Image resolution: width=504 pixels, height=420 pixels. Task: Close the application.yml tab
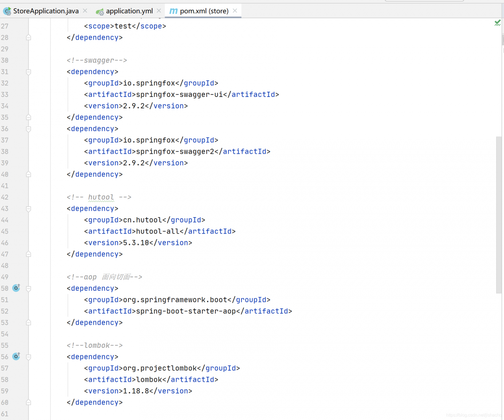159,11
